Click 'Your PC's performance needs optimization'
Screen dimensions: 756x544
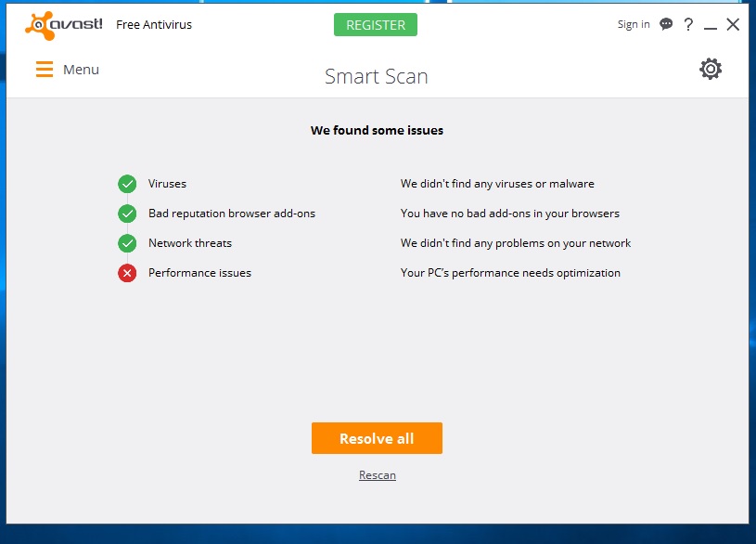click(x=510, y=273)
